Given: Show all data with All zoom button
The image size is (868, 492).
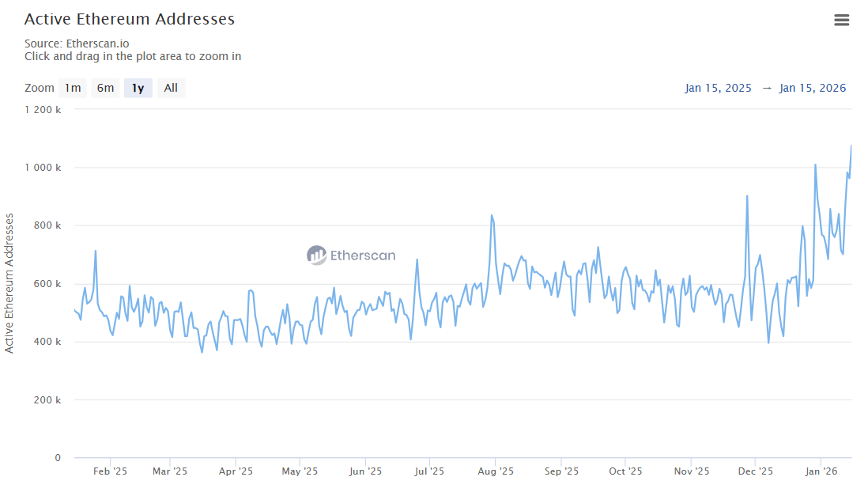Looking at the screenshot, I should pyautogui.click(x=171, y=88).
